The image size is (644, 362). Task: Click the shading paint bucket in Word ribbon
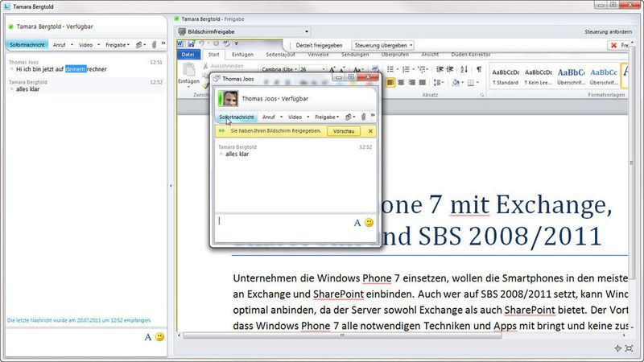tap(456, 83)
